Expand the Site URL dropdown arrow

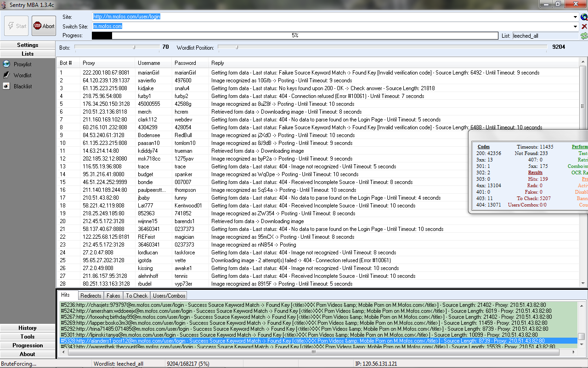coord(576,17)
